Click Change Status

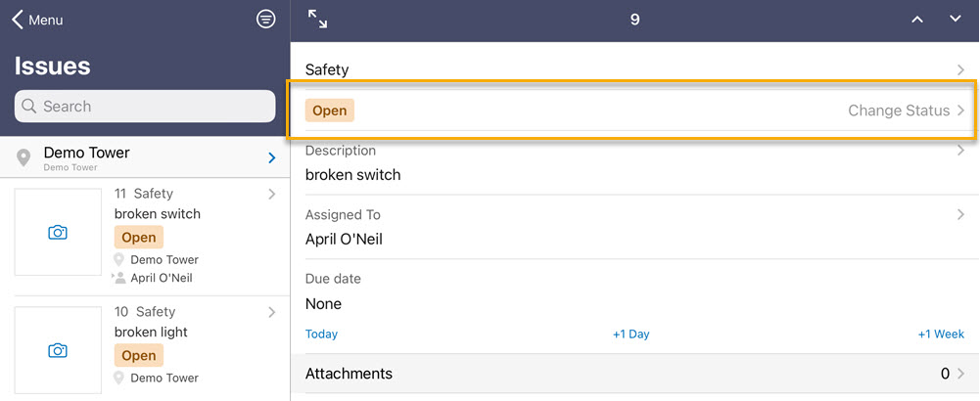click(906, 111)
